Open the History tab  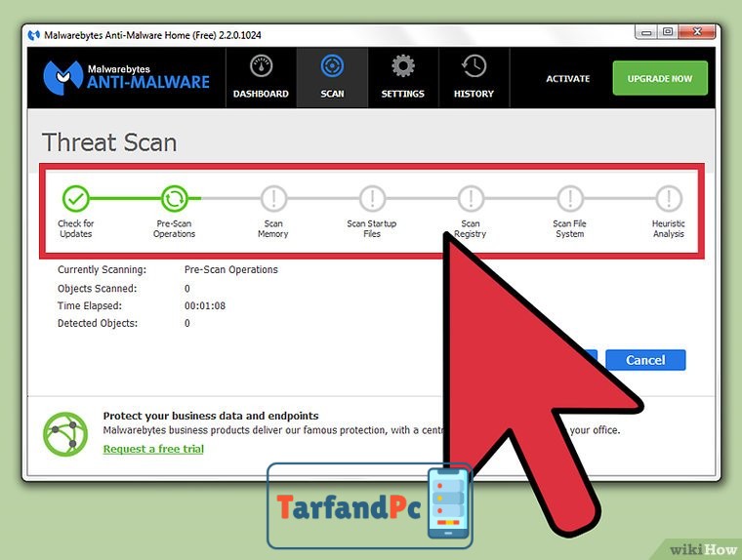[474, 78]
